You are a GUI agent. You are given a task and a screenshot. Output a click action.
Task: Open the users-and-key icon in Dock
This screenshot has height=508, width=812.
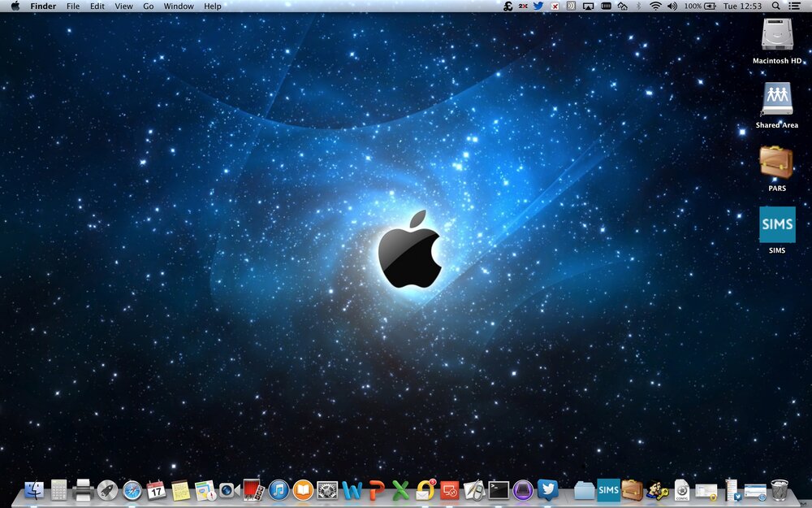[657, 490]
